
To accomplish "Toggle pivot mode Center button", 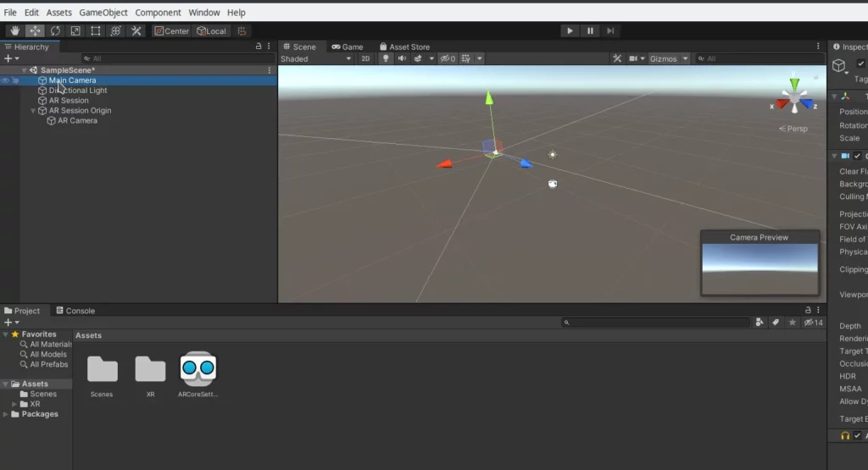I will tap(171, 31).
